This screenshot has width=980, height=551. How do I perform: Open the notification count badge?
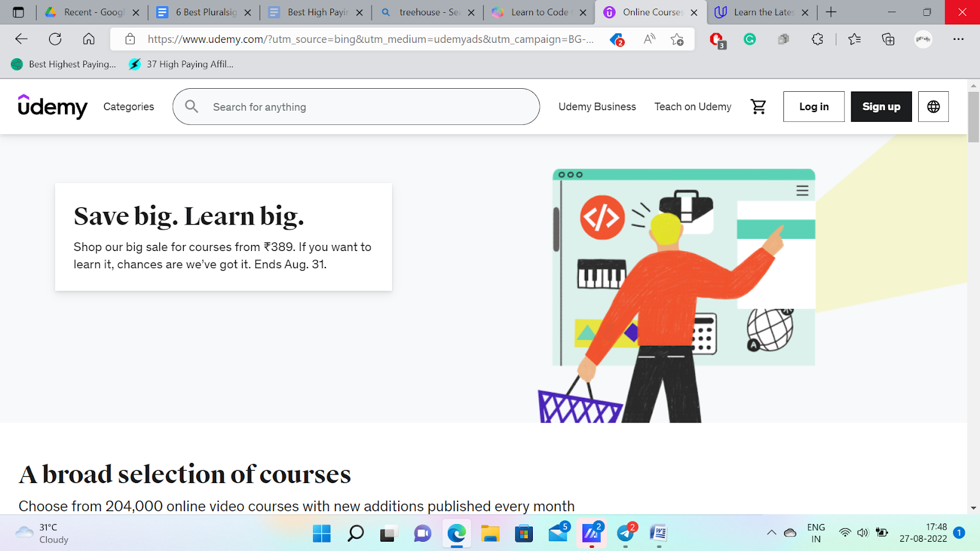coord(959,533)
